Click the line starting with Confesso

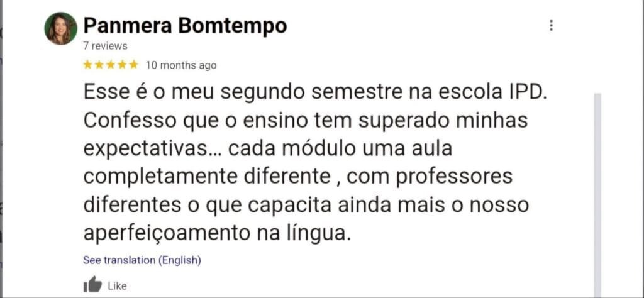[305, 120]
